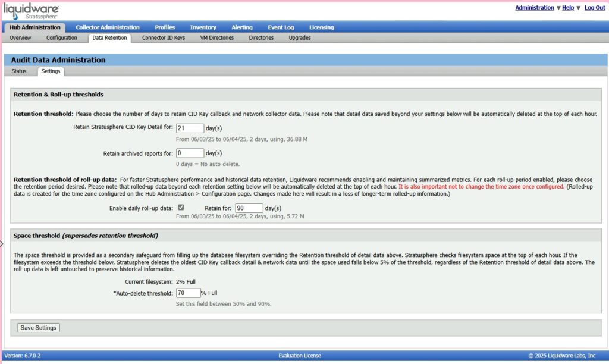Click the '© 2025 Liquidware Labs, Inc' footer text
The width and height of the screenshot is (609, 364).
[x=561, y=356]
